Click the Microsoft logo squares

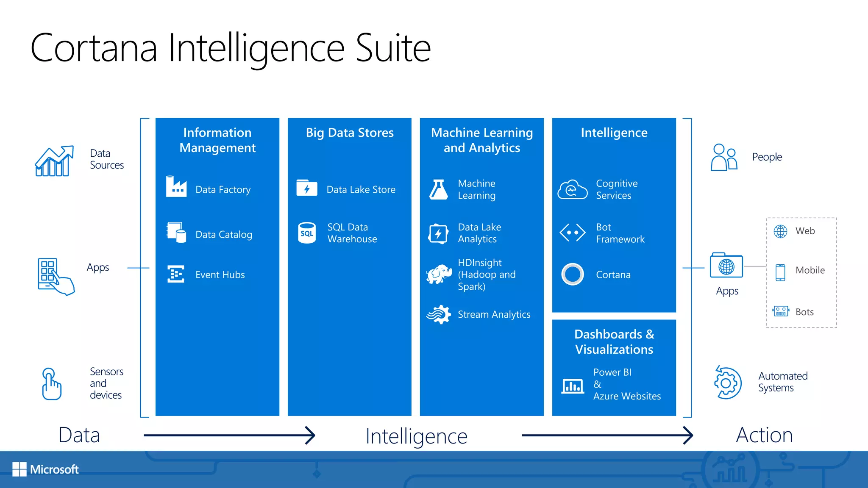(x=19, y=469)
